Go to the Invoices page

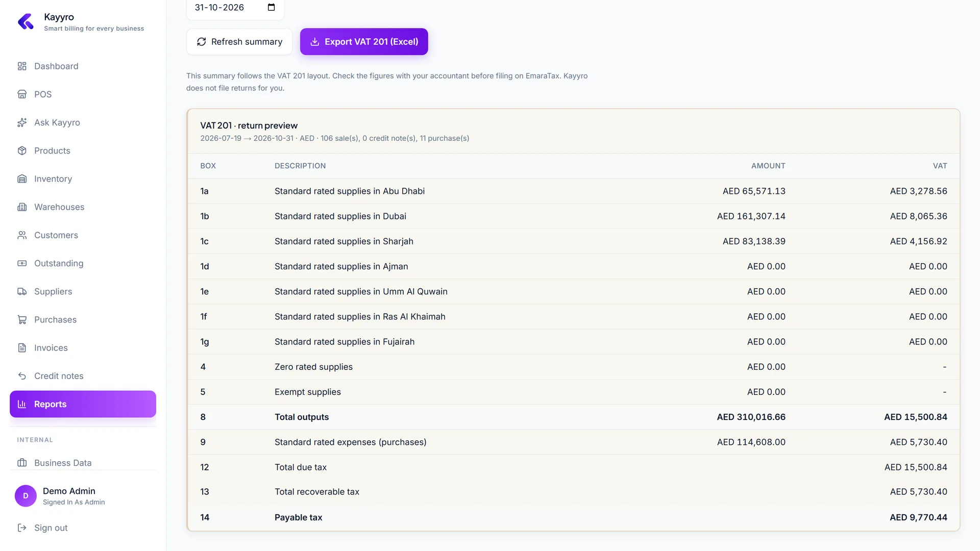pos(83,348)
